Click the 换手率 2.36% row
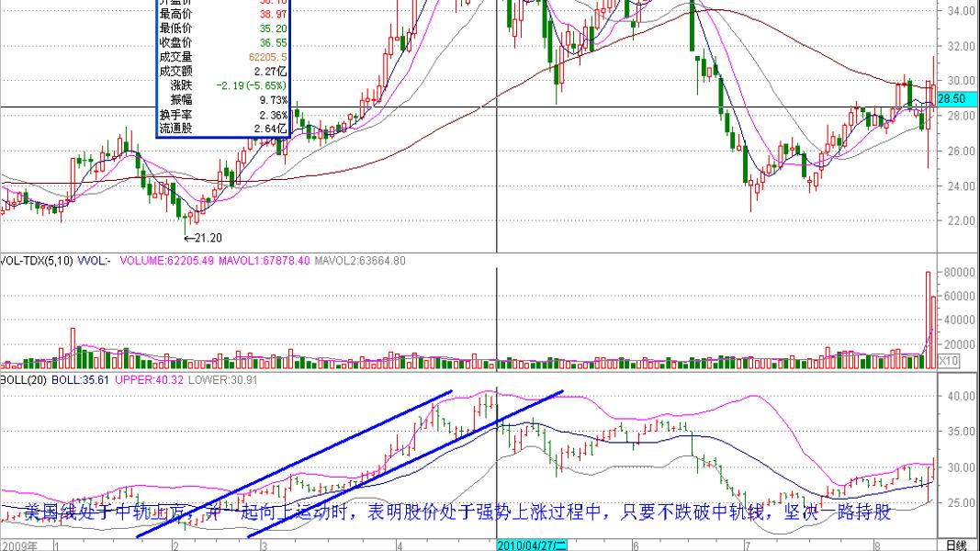Screen dimensions: 980x551 (x=223, y=115)
